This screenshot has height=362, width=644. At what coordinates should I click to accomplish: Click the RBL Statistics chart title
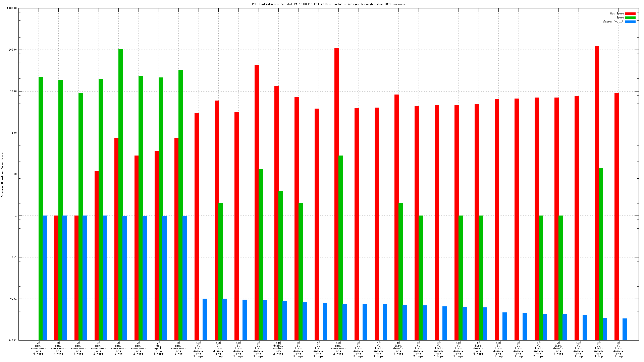pos(328,4)
